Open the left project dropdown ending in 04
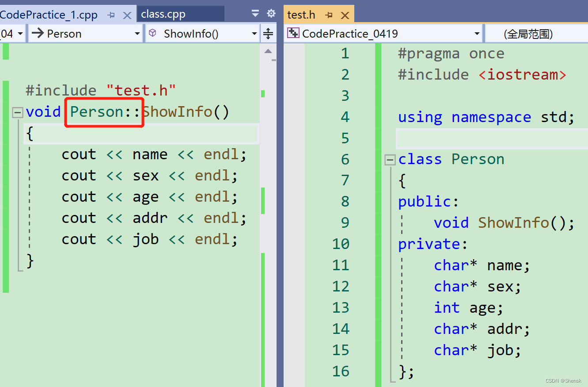This screenshot has height=387, width=588. pyautogui.click(x=12, y=34)
